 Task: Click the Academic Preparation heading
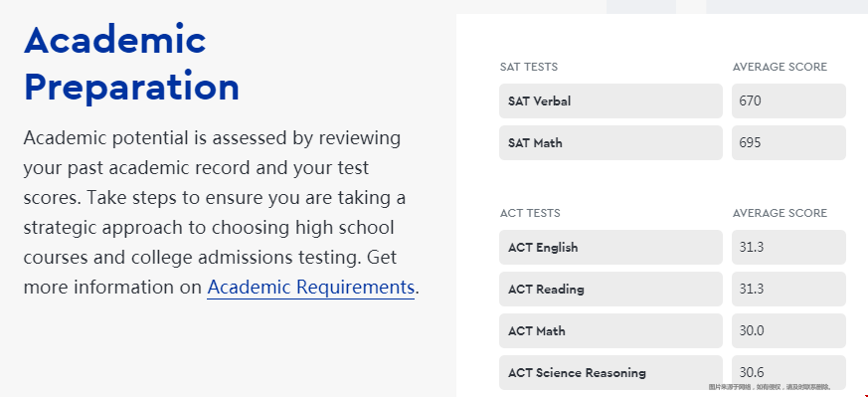coord(131,63)
